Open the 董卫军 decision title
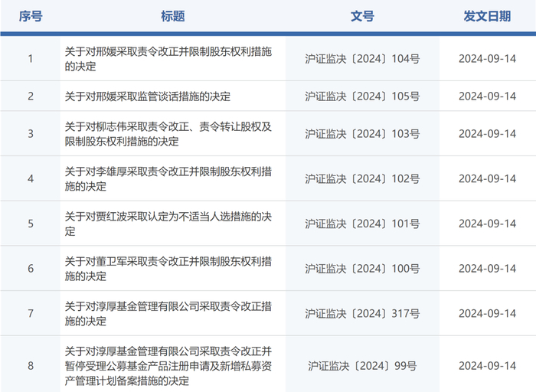This screenshot has width=536, height=392. (x=168, y=269)
